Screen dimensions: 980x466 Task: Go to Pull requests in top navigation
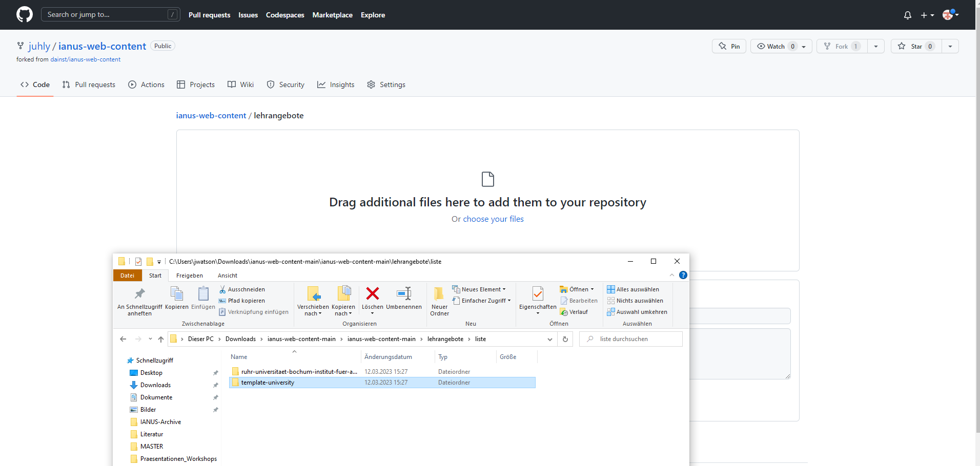pos(209,15)
